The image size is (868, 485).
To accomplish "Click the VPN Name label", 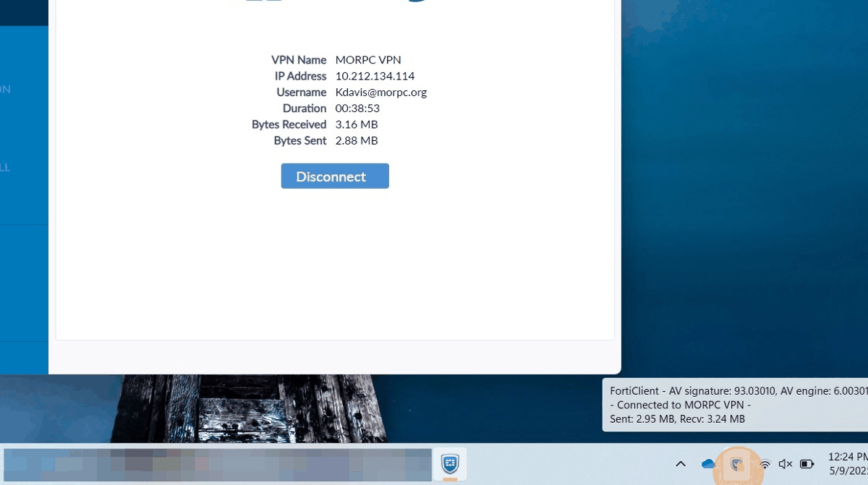I will 299,60.
